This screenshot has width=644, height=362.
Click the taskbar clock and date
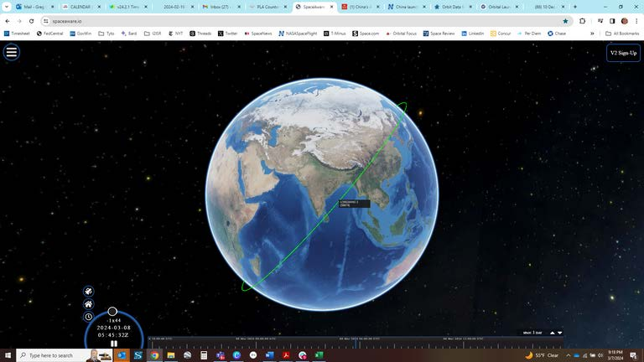615,355
